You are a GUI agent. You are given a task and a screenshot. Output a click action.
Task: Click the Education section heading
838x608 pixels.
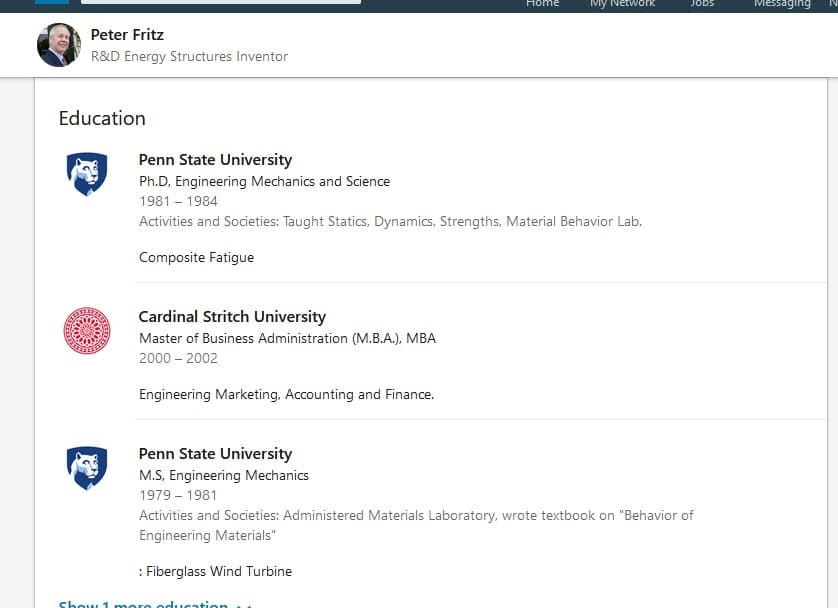(102, 119)
